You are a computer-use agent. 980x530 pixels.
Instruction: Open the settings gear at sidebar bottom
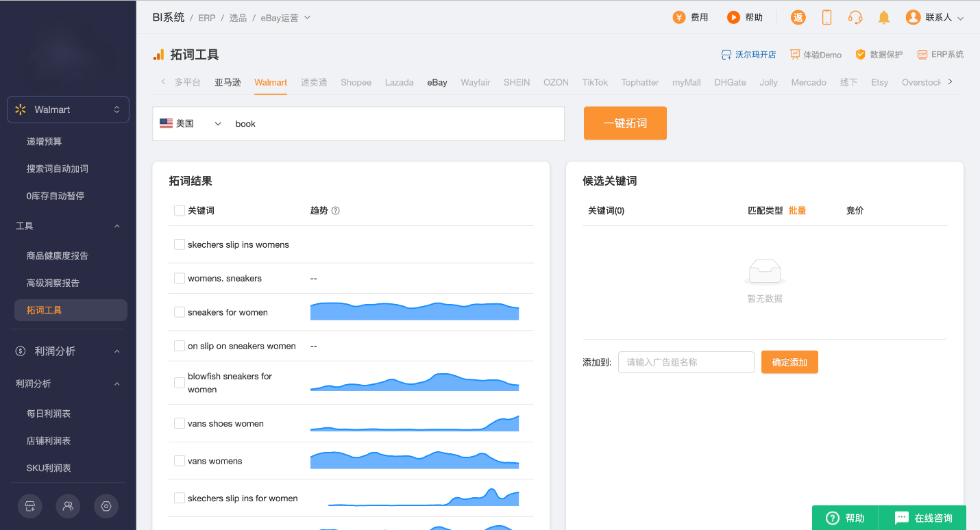coord(106,506)
